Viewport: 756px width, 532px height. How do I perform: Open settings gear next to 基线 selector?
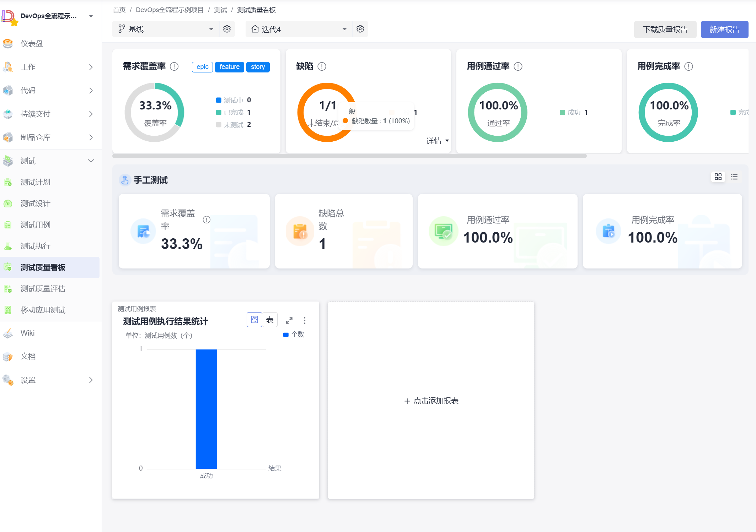pyautogui.click(x=227, y=29)
